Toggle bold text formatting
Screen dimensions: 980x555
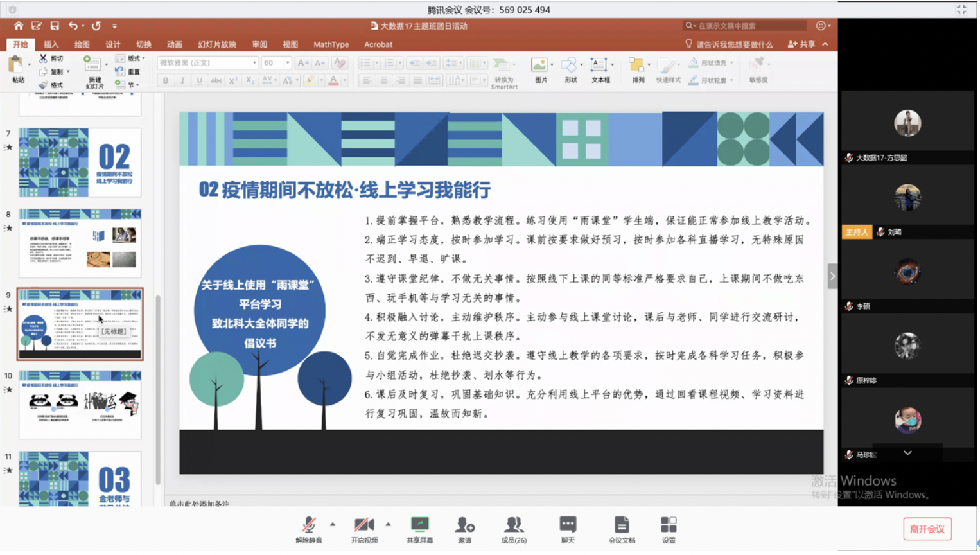click(166, 81)
